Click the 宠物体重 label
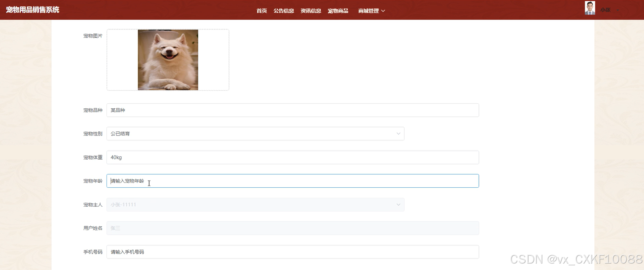Screen dimensions: 644x270 (93, 157)
